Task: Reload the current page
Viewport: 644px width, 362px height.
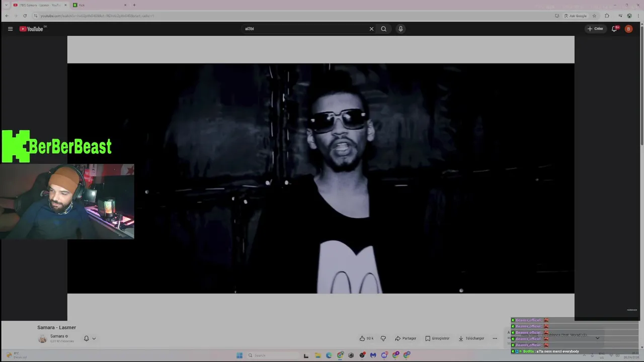Action: pyautogui.click(x=25, y=16)
